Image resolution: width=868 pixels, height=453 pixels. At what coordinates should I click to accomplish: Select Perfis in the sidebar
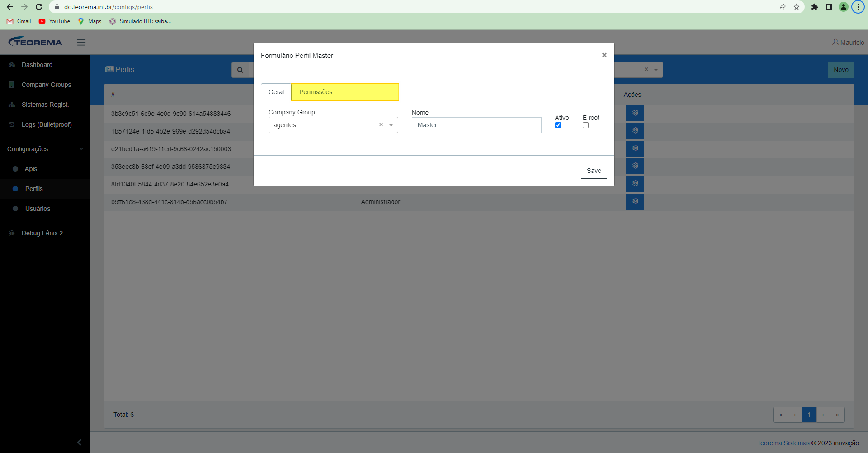[x=34, y=189]
